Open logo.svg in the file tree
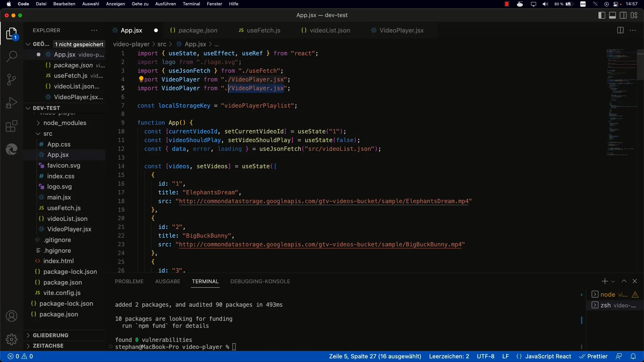 pyautogui.click(x=59, y=186)
